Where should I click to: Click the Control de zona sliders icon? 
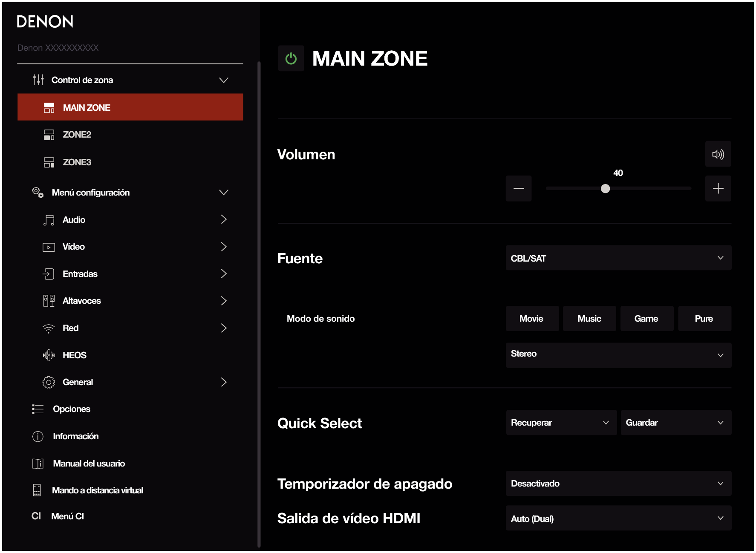(38, 80)
